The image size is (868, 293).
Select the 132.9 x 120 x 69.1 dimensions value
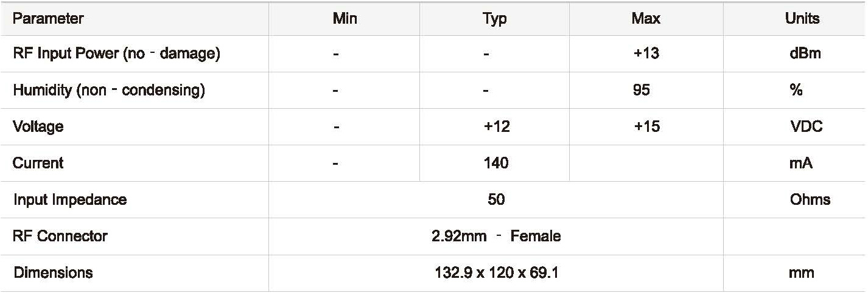point(496,273)
